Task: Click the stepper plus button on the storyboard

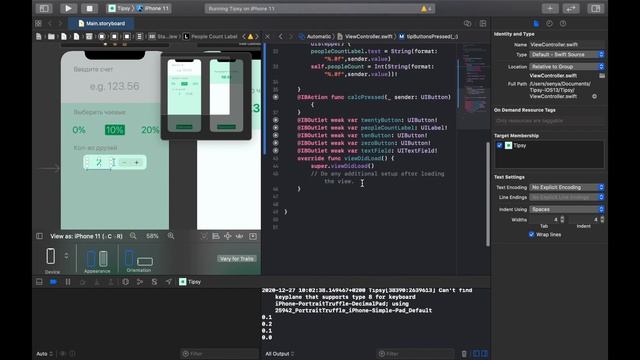Action: click(x=137, y=162)
